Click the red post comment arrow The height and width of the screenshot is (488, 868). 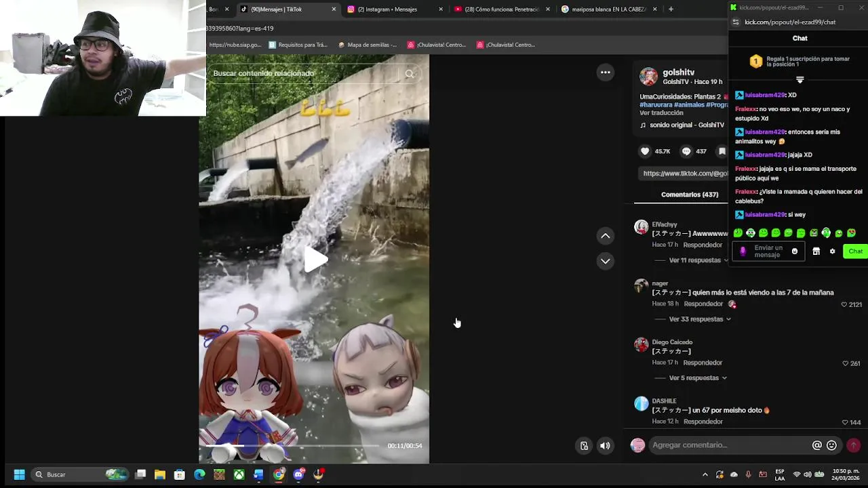854,445
